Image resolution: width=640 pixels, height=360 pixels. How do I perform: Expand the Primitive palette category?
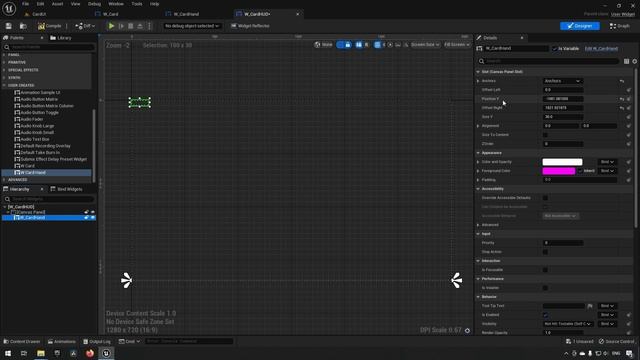click(x=17, y=62)
